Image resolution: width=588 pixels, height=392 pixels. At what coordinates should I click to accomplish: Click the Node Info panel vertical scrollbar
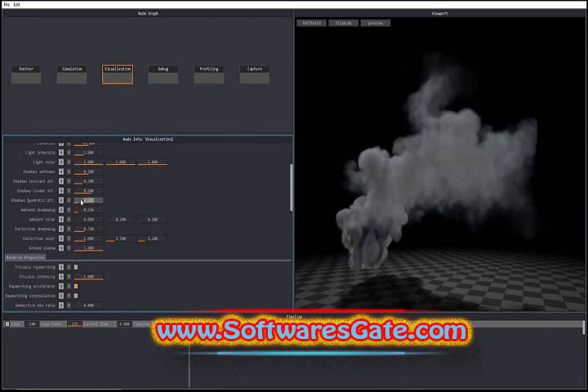(x=292, y=187)
